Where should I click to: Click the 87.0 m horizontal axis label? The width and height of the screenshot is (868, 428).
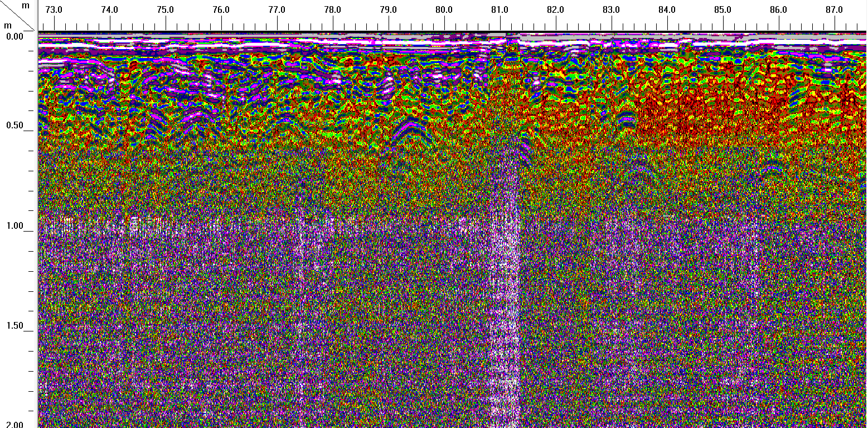coord(834,10)
